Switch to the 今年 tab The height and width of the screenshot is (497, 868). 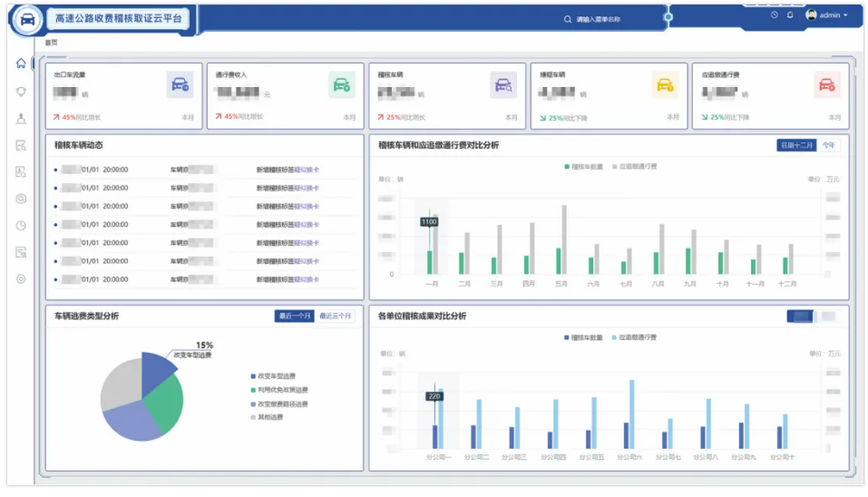coord(828,145)
